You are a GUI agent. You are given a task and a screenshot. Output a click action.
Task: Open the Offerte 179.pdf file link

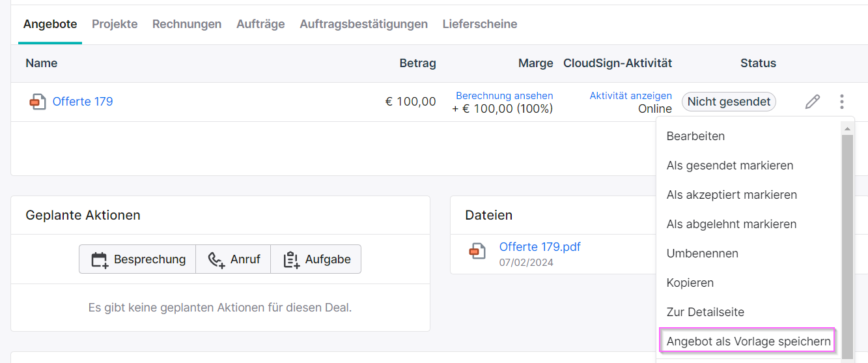[x=540, y=247]
